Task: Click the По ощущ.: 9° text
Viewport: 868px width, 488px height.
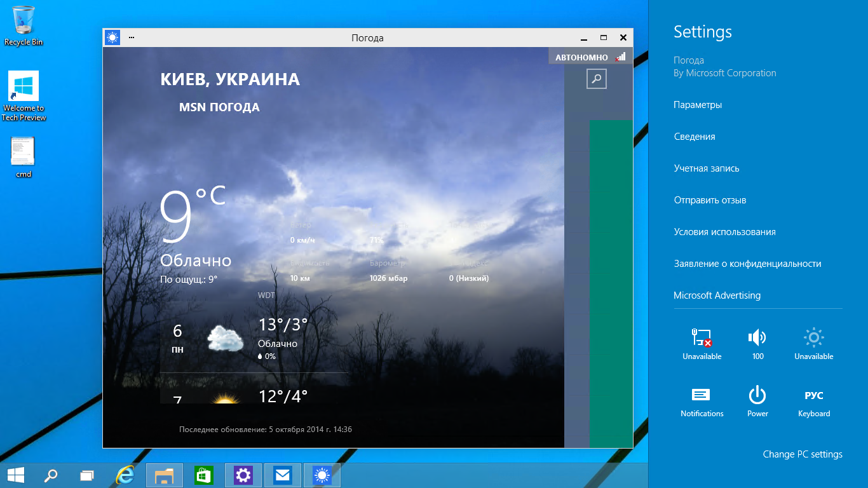Action: click(189, 279)
